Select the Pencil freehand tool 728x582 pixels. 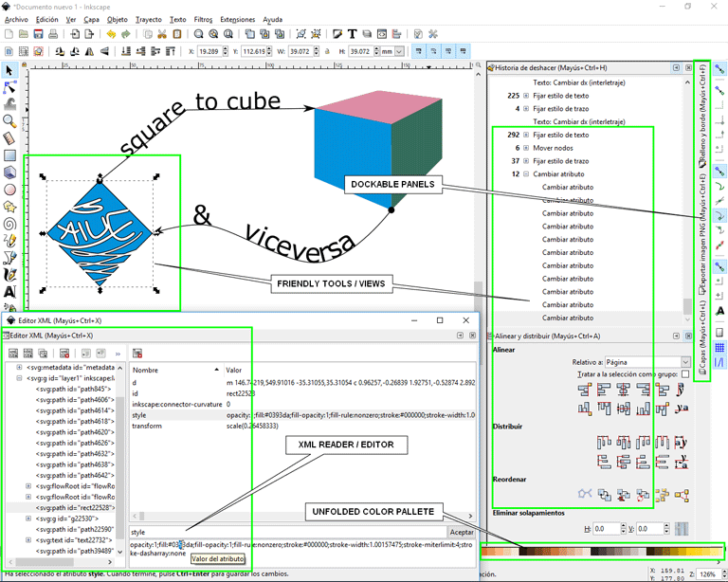point(9,241)
